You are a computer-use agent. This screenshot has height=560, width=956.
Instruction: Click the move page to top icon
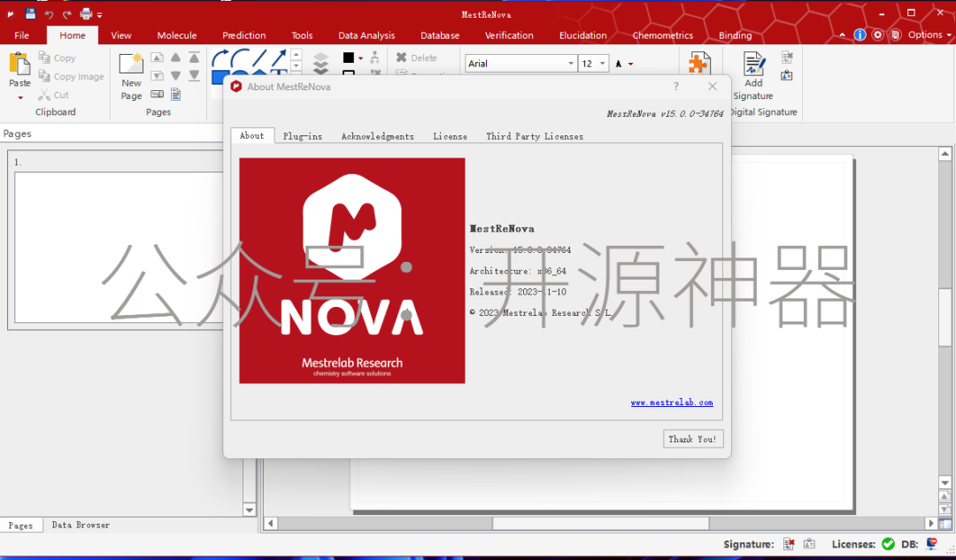pos(195,58)
